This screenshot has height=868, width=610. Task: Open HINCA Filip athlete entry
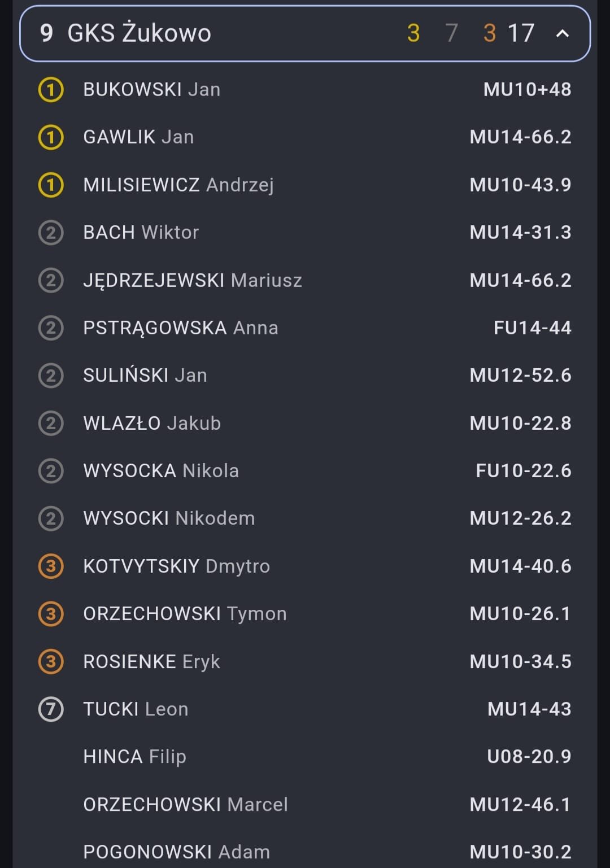134,757
